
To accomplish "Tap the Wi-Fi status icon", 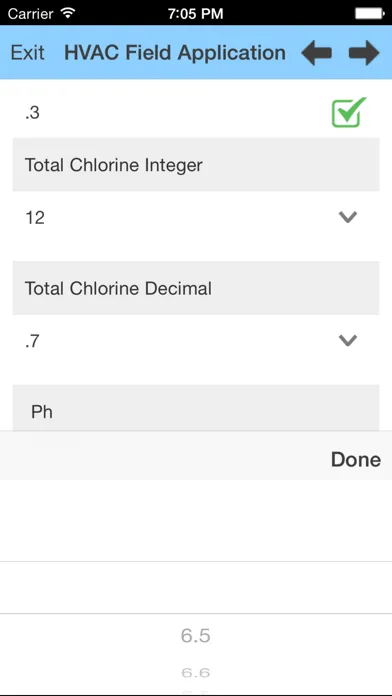I will click(x=68, y=13).
